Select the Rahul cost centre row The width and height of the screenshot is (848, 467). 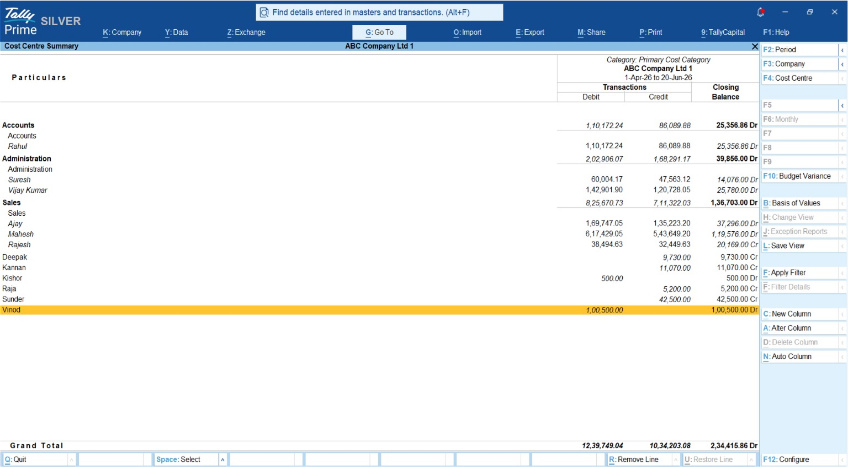379,146
